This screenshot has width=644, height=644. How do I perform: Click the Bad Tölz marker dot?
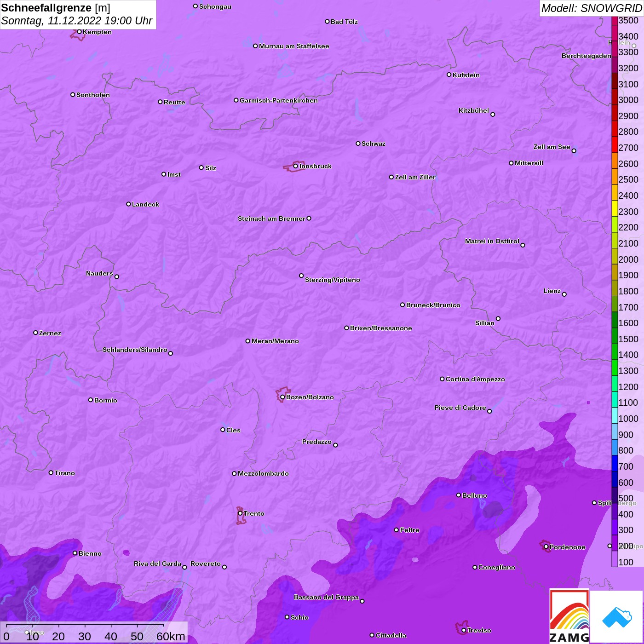327,22
